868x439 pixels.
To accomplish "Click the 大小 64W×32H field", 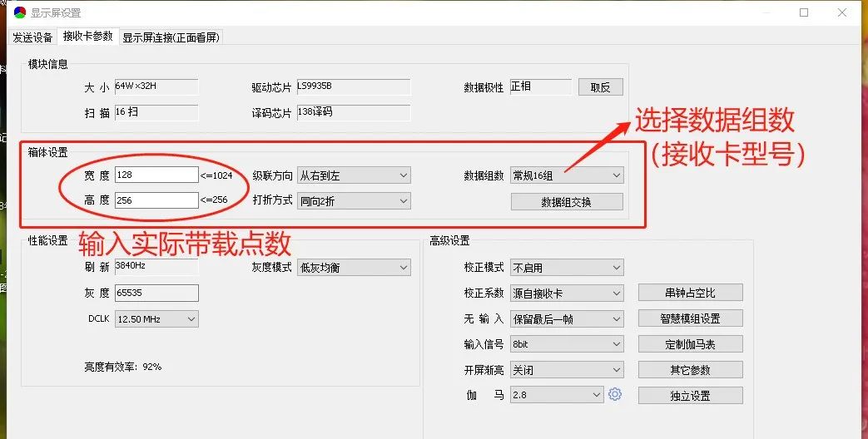I will [156, 86].
